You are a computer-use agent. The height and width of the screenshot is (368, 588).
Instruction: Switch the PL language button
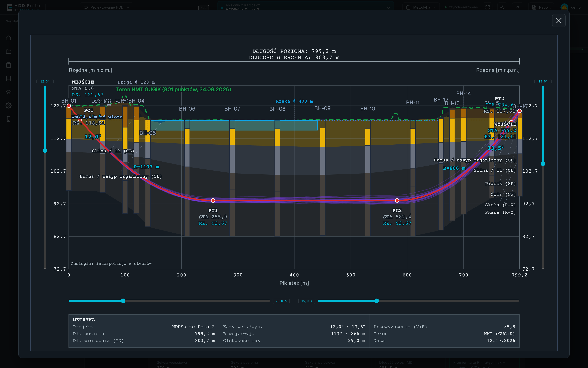point(518,7)
